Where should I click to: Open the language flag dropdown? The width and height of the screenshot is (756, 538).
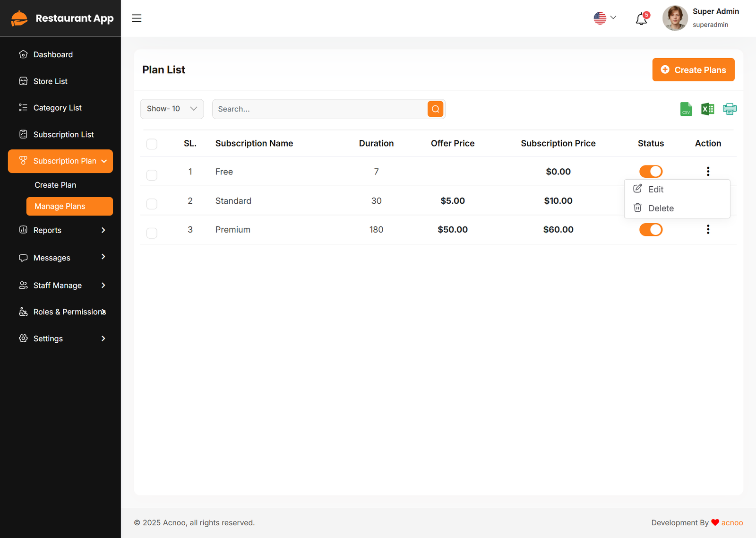point(605,18)
